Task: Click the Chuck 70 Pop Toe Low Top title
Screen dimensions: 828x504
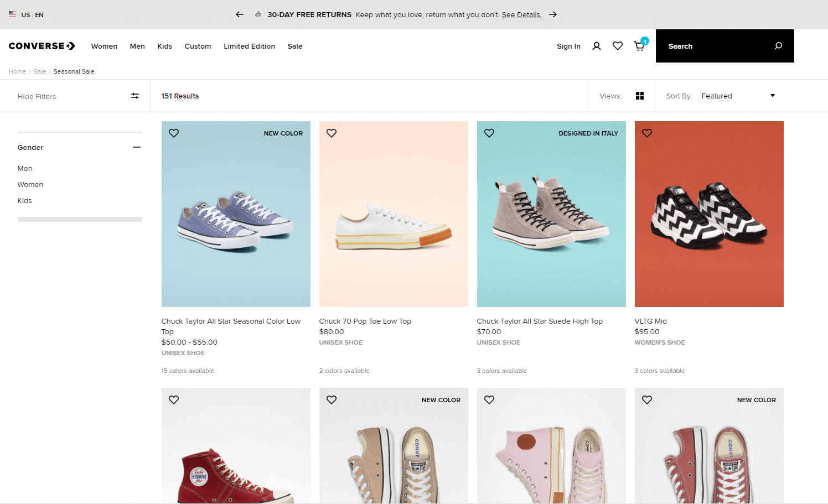Action: click(365, 321)
